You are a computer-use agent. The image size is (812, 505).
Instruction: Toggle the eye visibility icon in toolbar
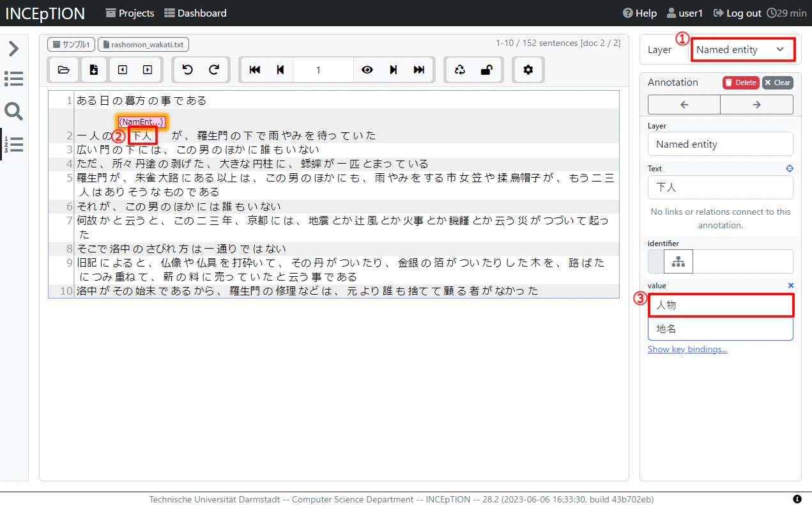[x=367, y=70]
